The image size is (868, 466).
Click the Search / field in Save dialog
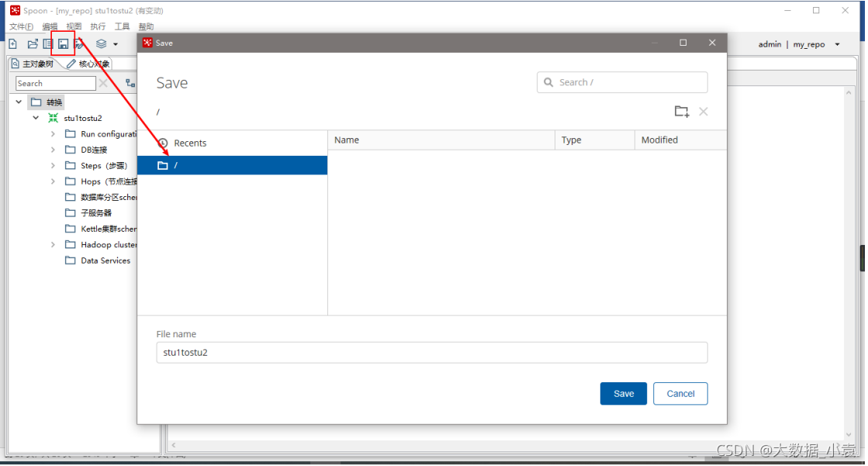622,82
